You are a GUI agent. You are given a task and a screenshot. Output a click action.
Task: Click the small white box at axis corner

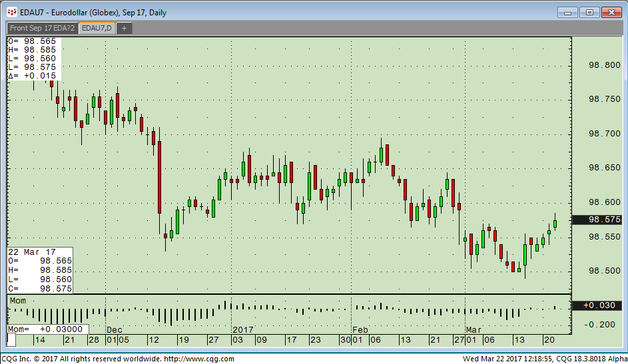(11, 340)
